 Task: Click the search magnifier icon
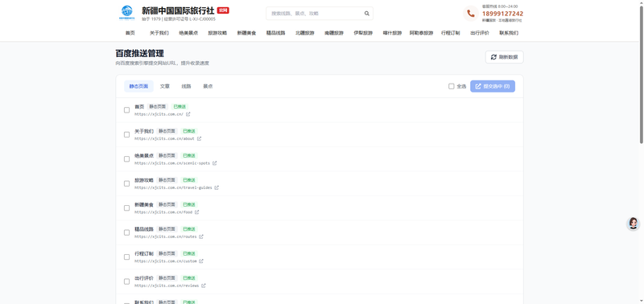click(x=367, y=14)
